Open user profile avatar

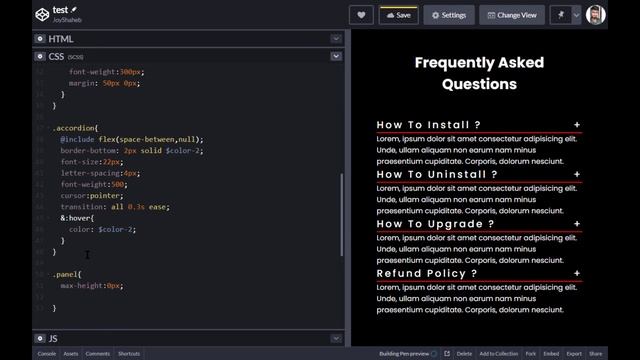coord(596,15)
